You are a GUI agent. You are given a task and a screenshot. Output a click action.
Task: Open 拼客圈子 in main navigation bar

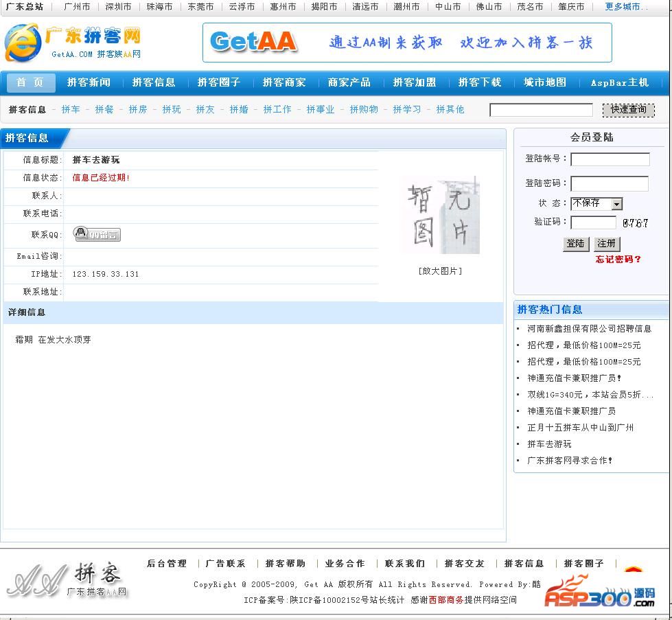tap(219, 82)
